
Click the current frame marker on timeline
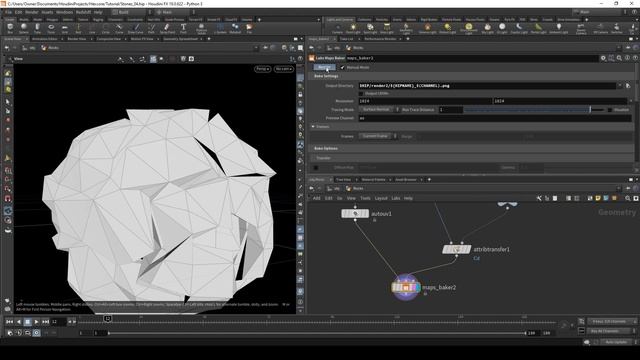click(x=107, y=318)
